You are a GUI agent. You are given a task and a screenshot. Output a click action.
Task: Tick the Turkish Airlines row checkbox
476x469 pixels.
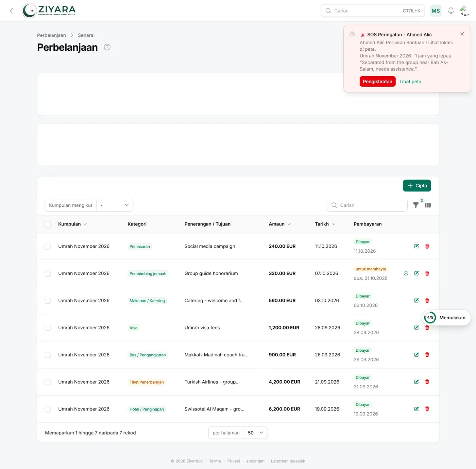point(48,382)
